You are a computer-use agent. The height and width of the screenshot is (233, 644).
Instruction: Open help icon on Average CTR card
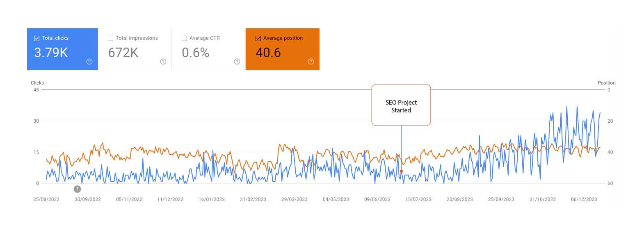237,62
